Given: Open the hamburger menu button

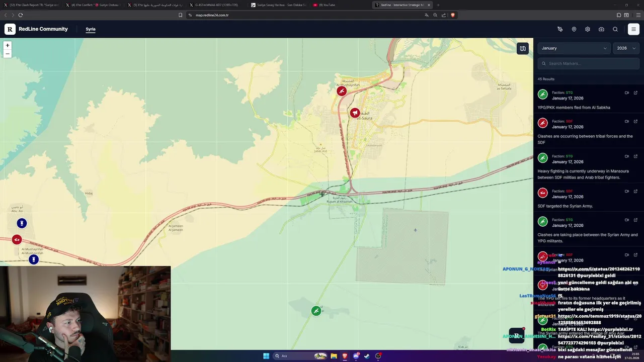Looking at the screenshot, I should (x=633, y=29).
